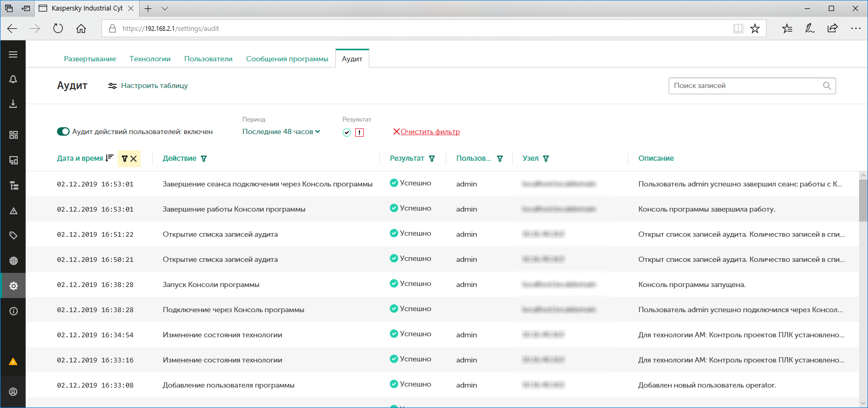Click the 'Поиск записей' search field
The image size is (868, 408).
pos(746,86)
